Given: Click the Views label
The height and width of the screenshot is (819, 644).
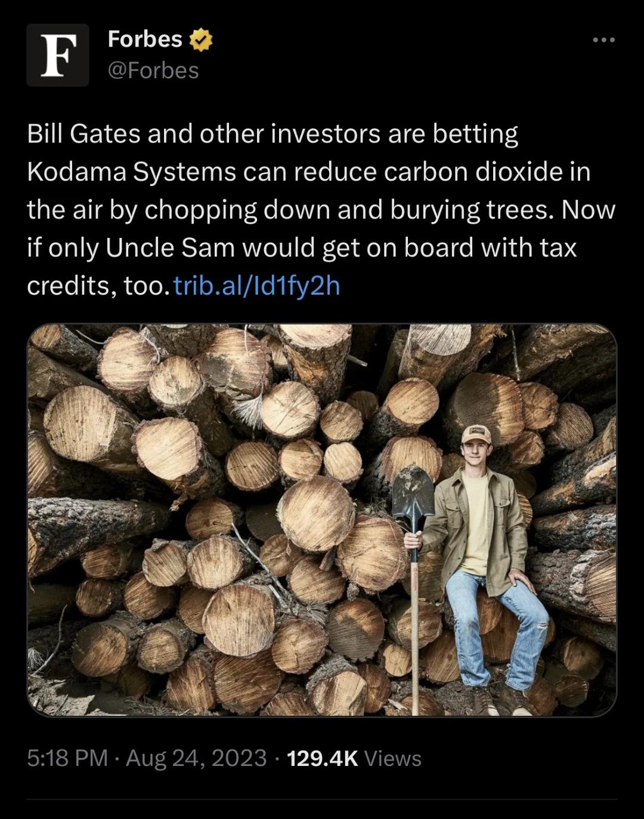Looking at the screenshot, I should coord(392,758).
